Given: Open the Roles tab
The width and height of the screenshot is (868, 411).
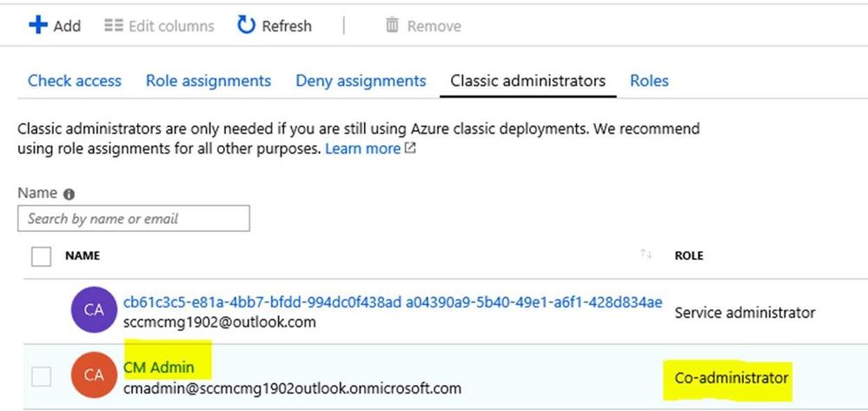Looking at the screenshot, I should click(649, 81).
